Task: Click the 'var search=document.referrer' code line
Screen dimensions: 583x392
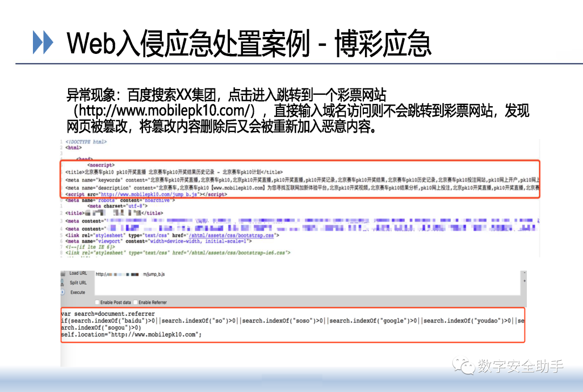Action: point(108,314)
